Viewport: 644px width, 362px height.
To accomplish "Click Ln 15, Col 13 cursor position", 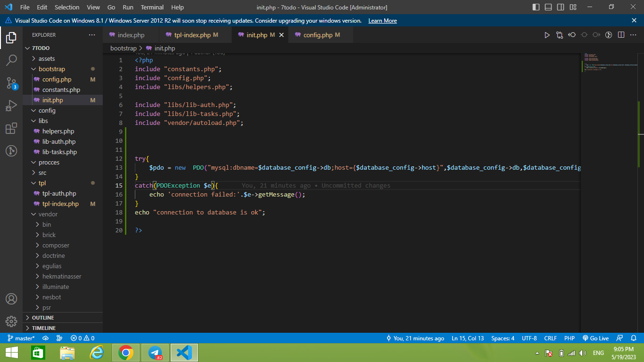I will pyautogui.click(x=468, y=338).
